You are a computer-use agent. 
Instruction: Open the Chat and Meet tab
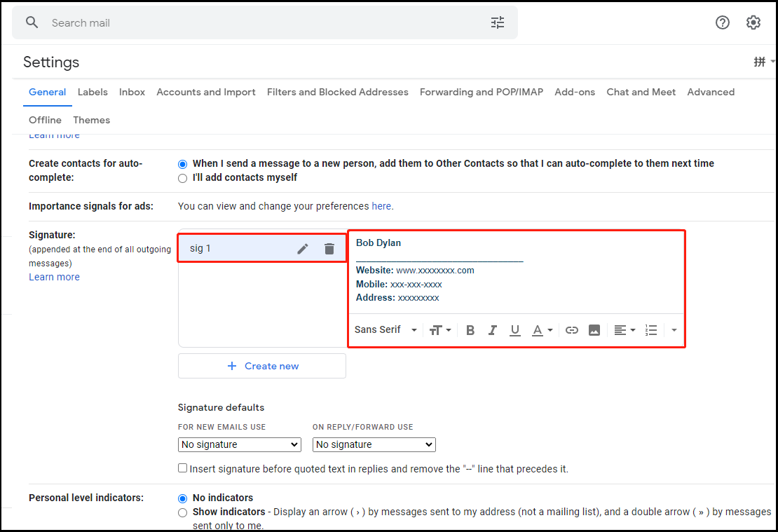(641, 92)
